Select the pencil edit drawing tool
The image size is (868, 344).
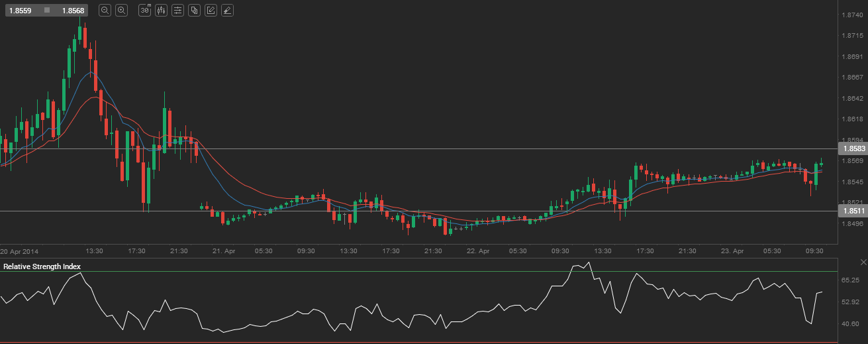click(x=211, y=10)
